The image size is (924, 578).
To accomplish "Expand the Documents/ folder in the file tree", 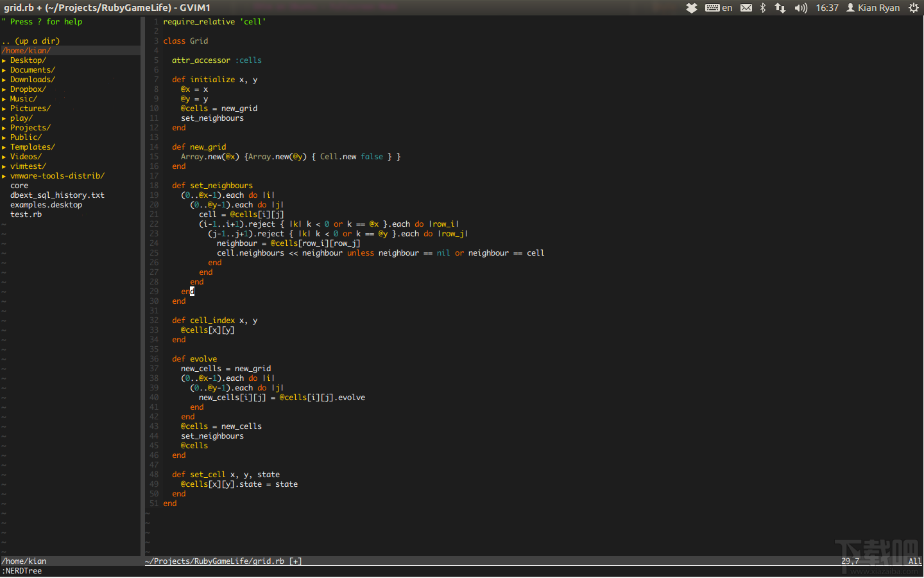I will (x=32, y=69).
